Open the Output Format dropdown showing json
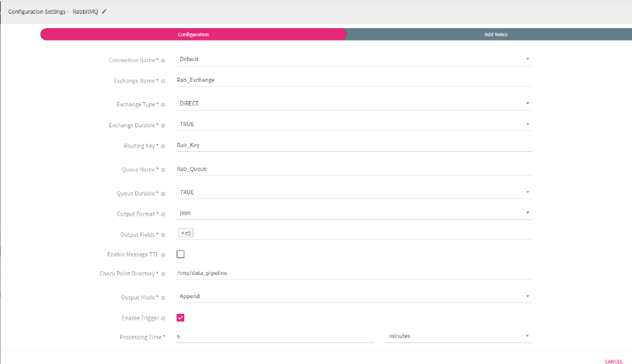 (354, 213)
